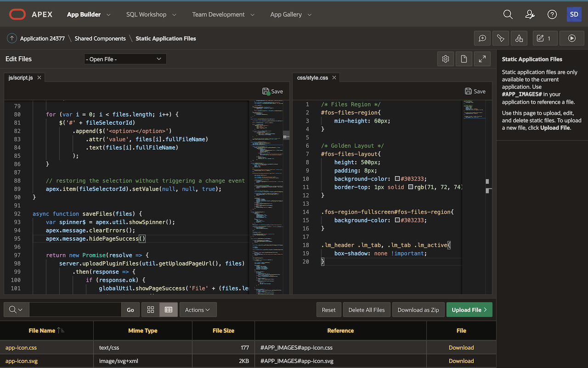
Task: Open the feedback comment bubble icon
Action: coord(482,39)
